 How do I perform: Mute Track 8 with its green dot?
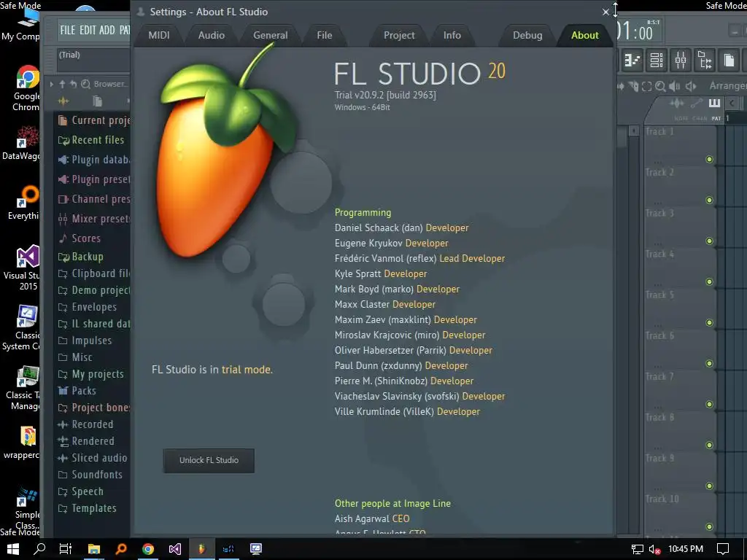coord(709,446)
